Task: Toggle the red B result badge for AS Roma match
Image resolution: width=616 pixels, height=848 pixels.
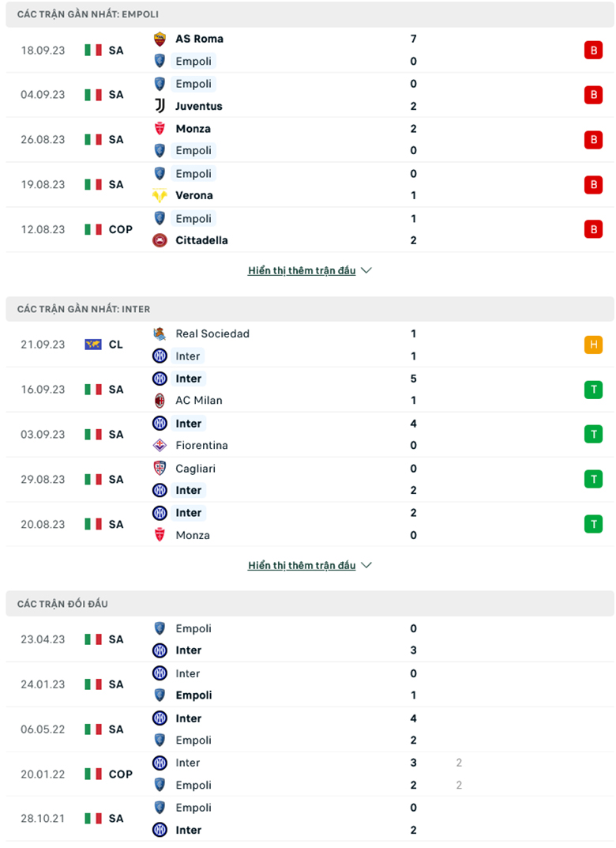Action: pyautogui.click(x=593, y=50)
